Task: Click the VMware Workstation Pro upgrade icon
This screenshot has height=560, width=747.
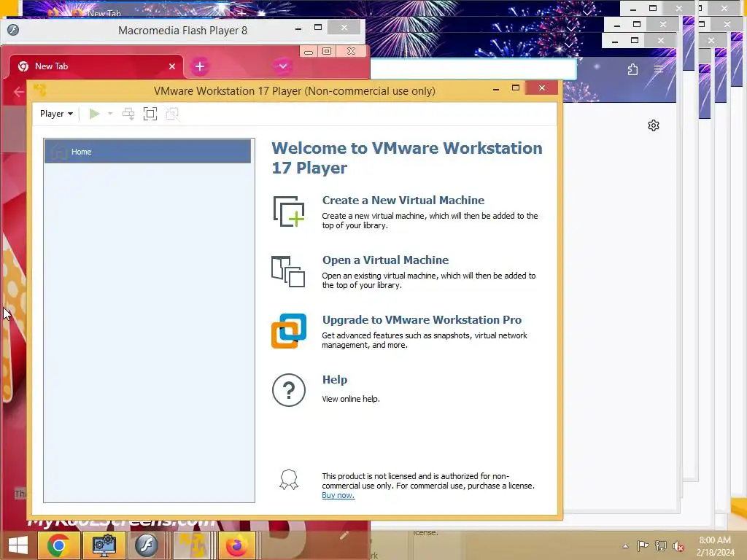Action: 289,331
